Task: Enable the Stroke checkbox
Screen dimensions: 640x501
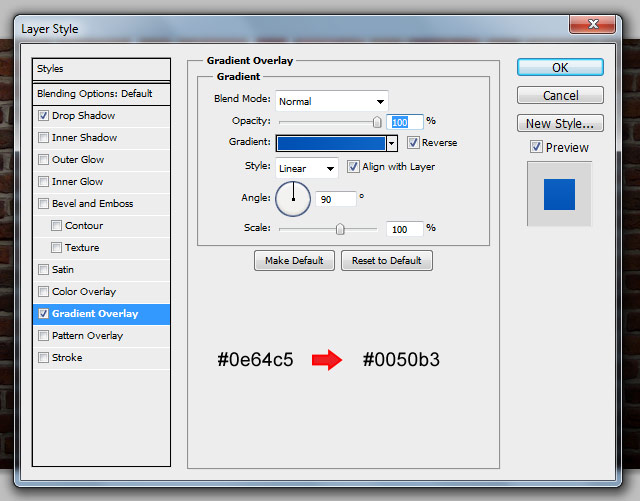Action: pos(43,358)
